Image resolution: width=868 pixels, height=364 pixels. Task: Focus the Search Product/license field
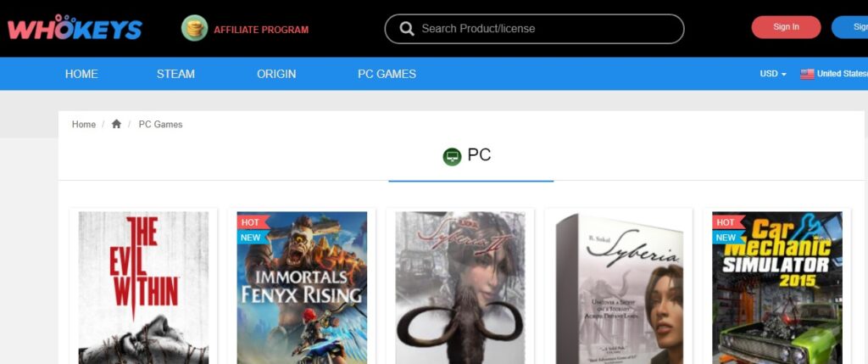[542, 29]
